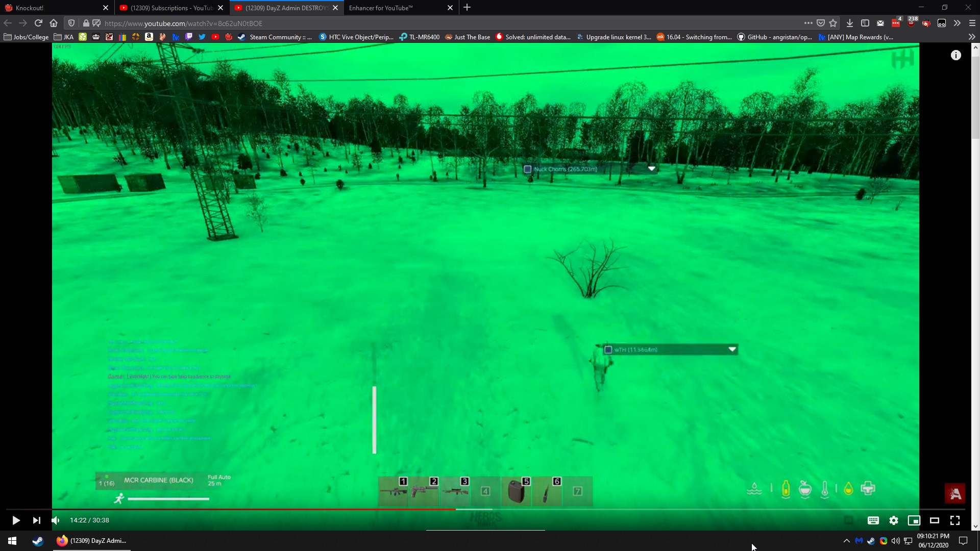The image size is (980, 551).
Task: Open red extension with badge 4
Action: click(896, 22)
